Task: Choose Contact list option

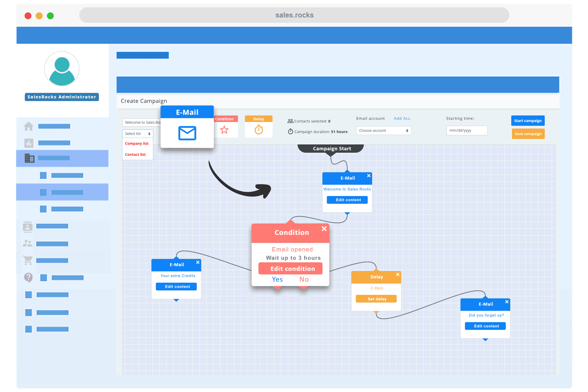Action: (135, 155)
